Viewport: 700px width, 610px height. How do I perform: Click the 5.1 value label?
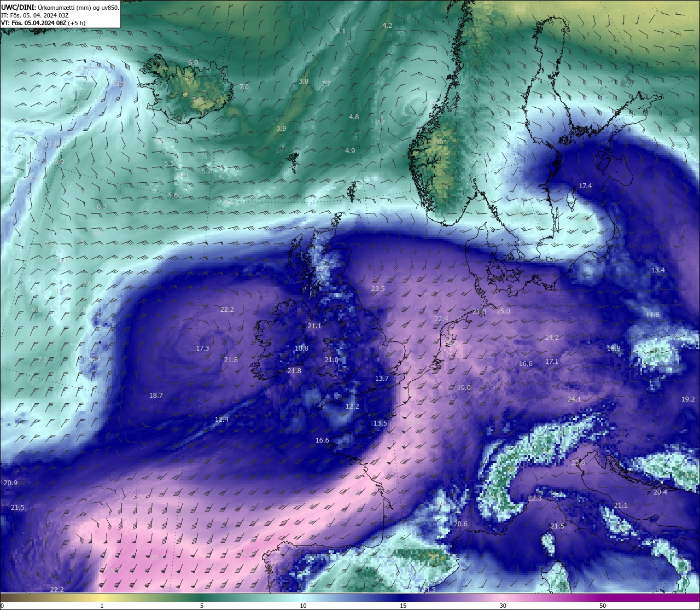pyautogui.click(x=341, y=31)
